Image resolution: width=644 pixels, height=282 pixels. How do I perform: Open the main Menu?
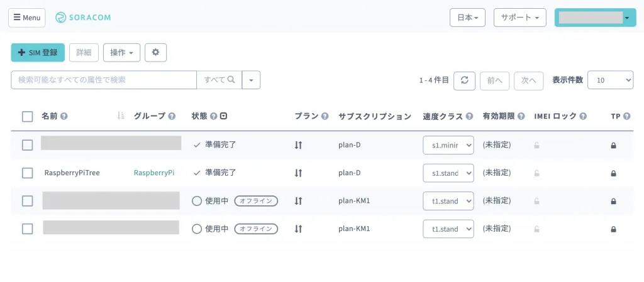click(26, 18)
